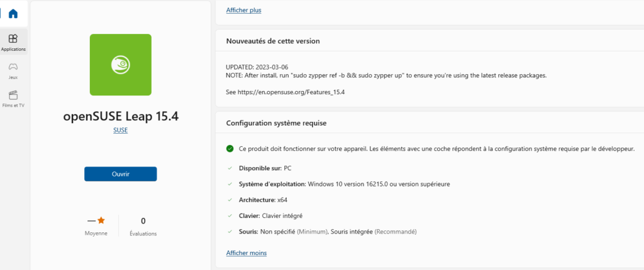Click the checkmark beside Souris
644x270 pixels.
tap(230, 232)
